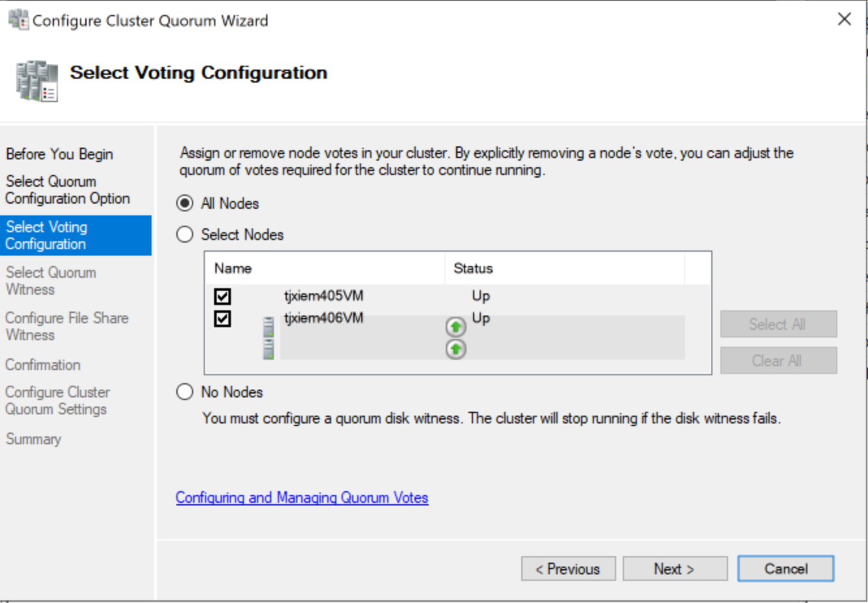Click the upper server node icon in the list

pos(268,327)
